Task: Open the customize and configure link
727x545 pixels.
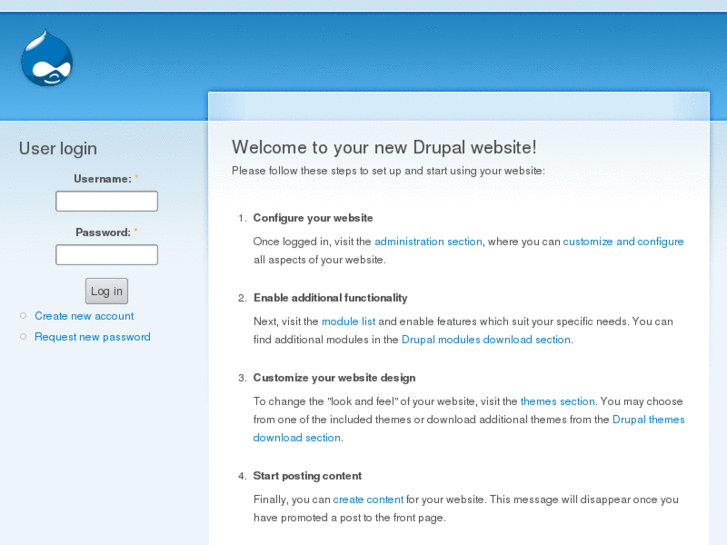Action: [623, 242]
